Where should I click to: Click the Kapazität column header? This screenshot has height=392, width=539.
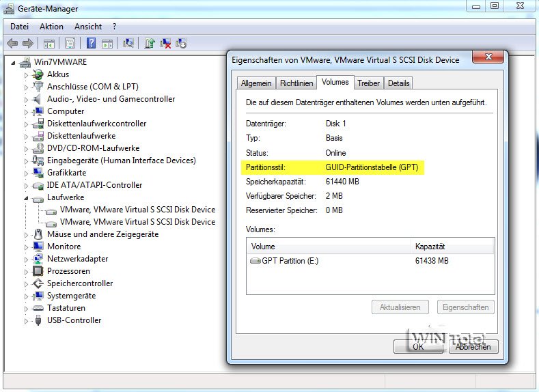(x=452, y=247)
